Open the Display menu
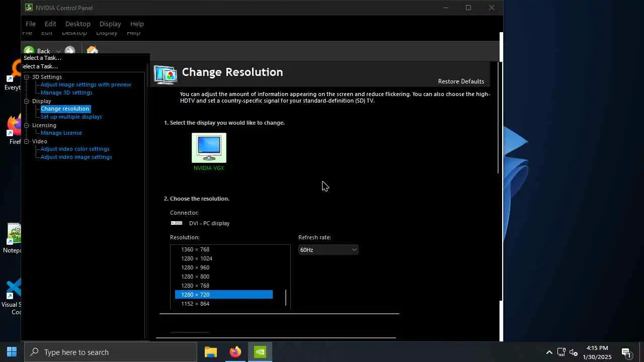Image resolution: width=644 pixels, height=362 pixels. 110,24
